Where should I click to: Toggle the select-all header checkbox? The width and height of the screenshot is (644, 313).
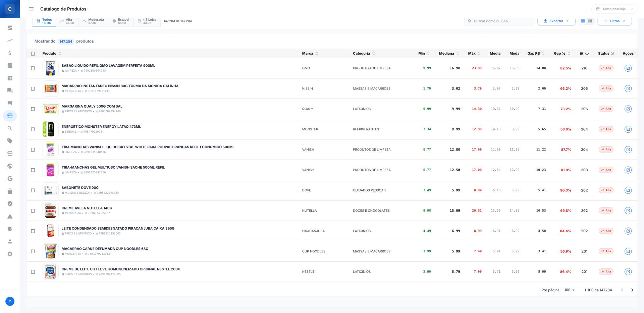[x=33, y=54]
